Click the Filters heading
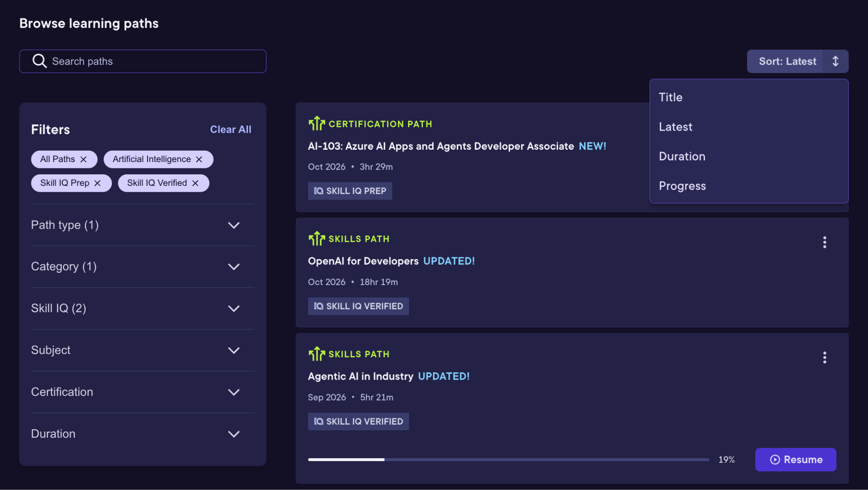Image resolution: width=868 pixels, height=490 pixels. pyautogui.click(x=50, y=129)
